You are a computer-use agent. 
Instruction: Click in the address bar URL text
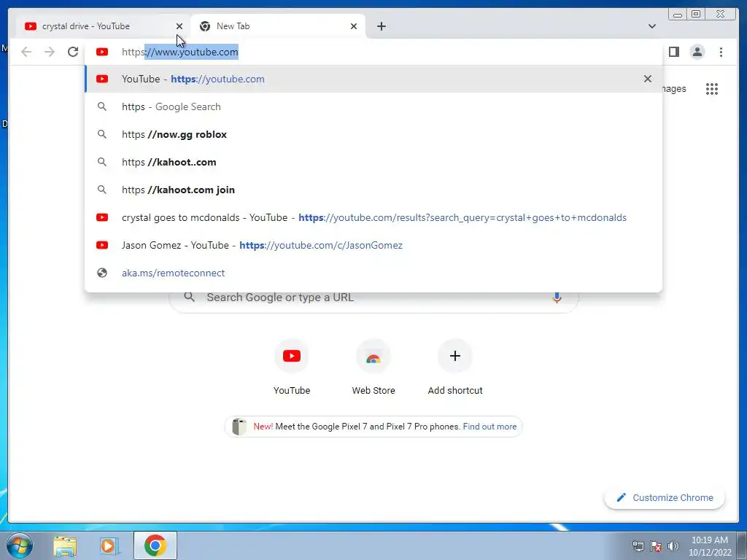180,52
